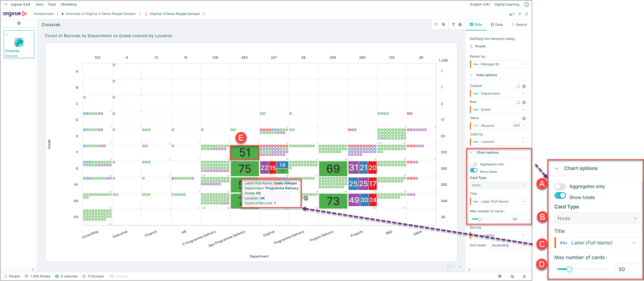Open Column settings gear
The width and height of the screenshot is (644, 281).
point(524,86)
